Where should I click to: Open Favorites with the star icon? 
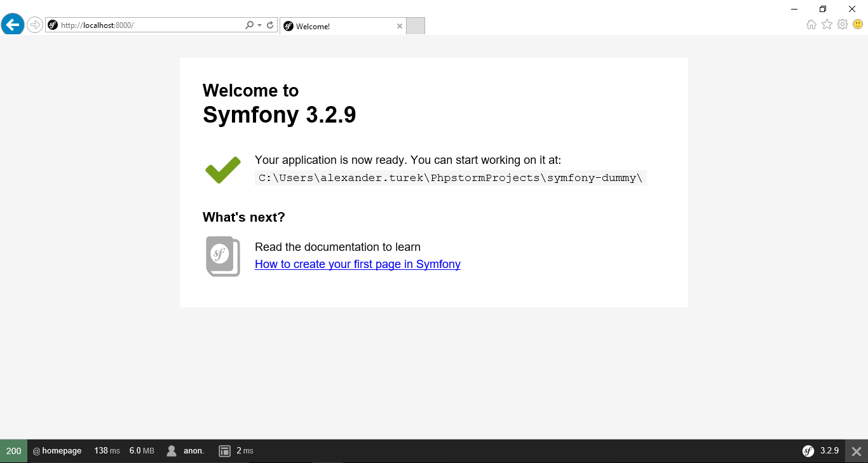click(827, 24)
